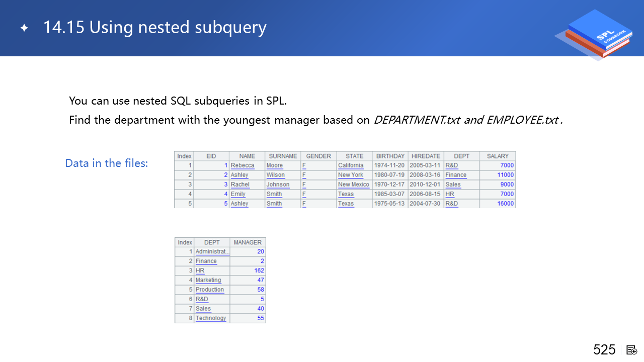Click the New Mexico state link

[353, 185]
